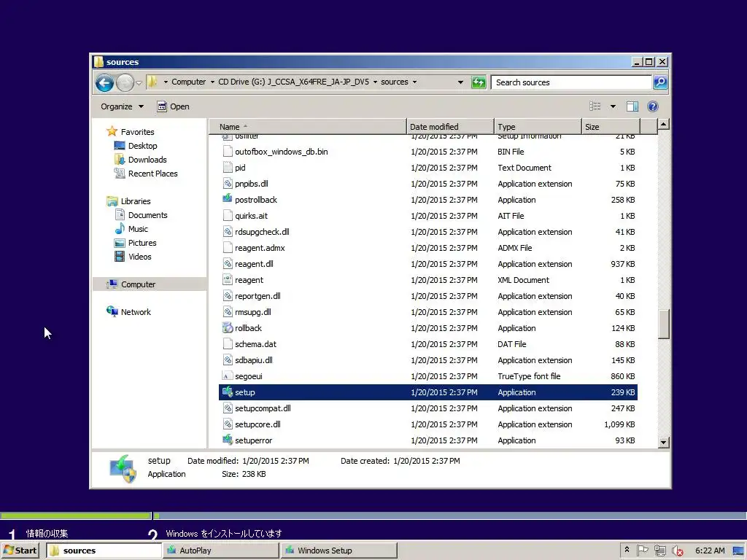Click the muted volume tray icon
Viewport: 747px width, 560px height.
[x=677, y=551]
